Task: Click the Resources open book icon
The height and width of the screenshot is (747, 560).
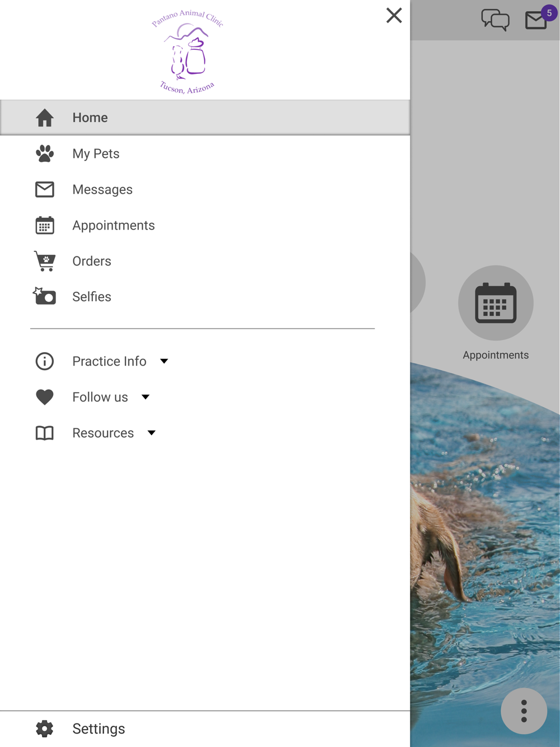Action: (x=45, y=433)
